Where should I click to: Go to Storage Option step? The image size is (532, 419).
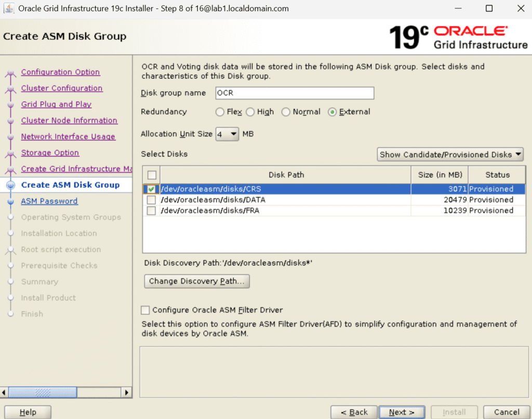pyautogui.click(x=50, y=153)
